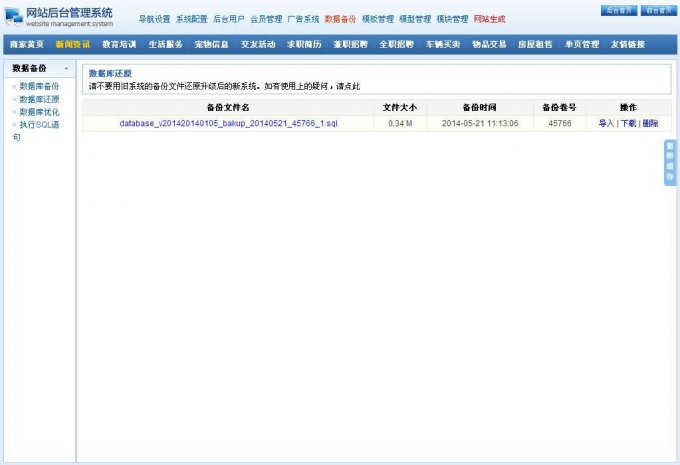This screenshot has width=680, height=465.
Task: Click the 操作 column header
Action: point(628,107)
